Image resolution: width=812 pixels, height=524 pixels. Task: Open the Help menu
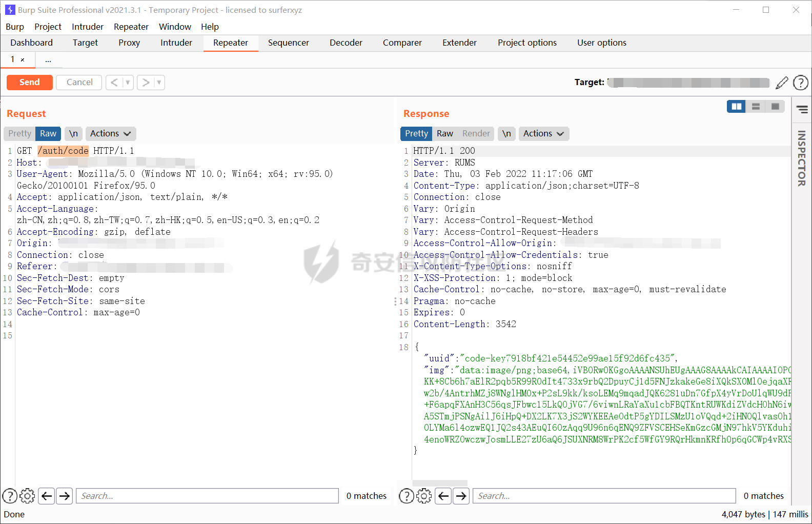coord(210,27)
